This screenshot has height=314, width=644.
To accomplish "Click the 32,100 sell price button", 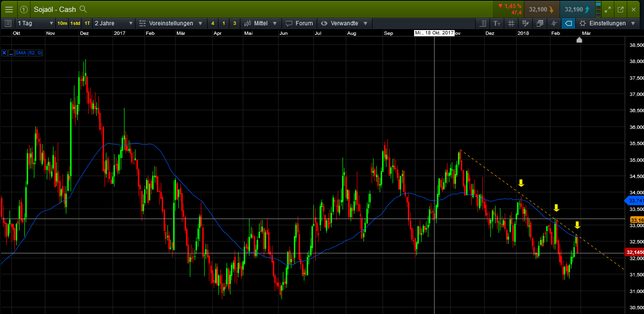I will tap(541, 9).
